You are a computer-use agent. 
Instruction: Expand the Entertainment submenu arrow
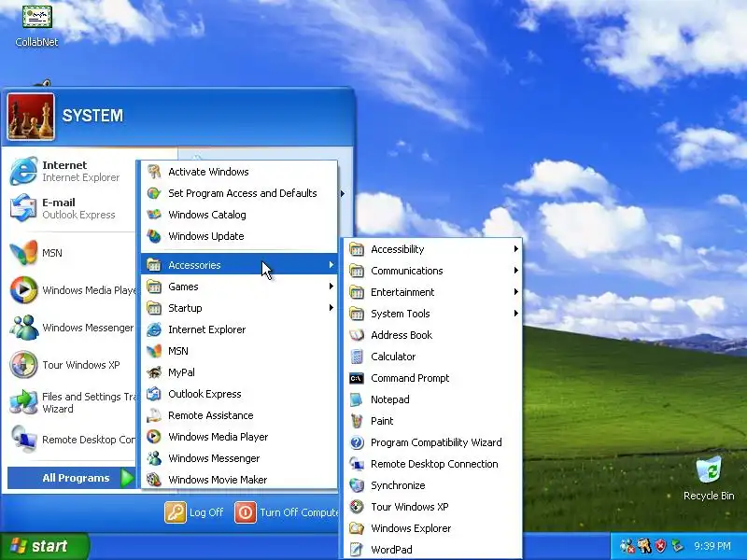point(516,291)
